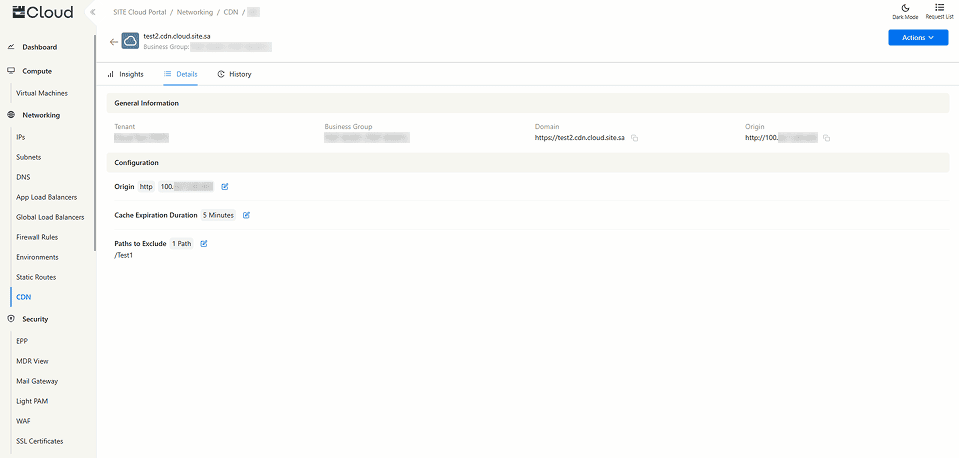
Task: Open the Actions dropdown
Action: click(917, 37)
